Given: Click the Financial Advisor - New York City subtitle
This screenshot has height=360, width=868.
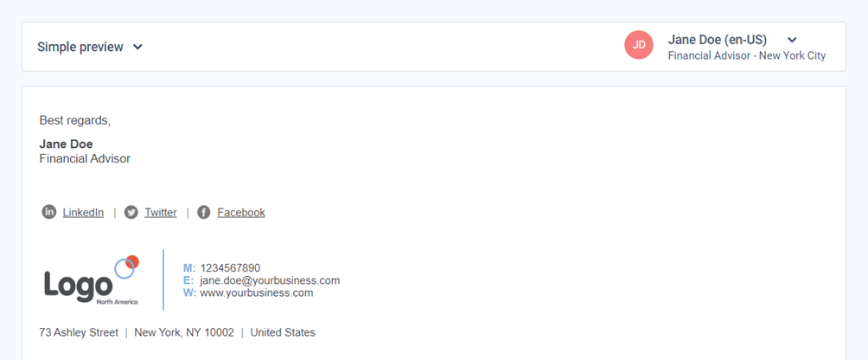Looking at the screenshot, I should point(747,56).
